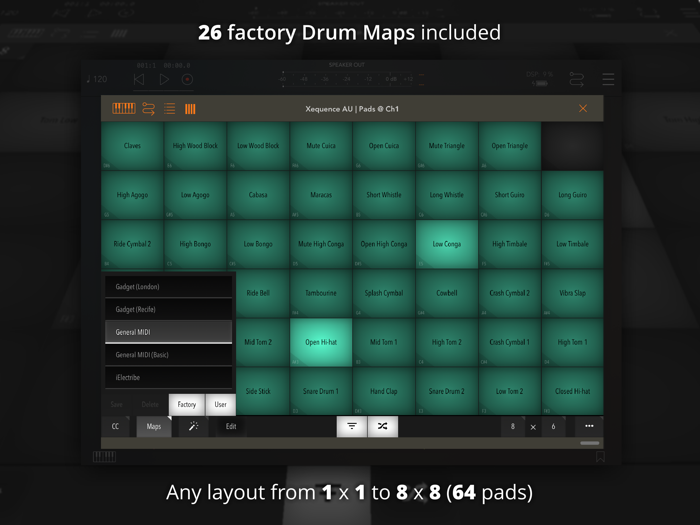Click the rewind to start button
This screenshot has height=525, width=700.
[139, 79]
